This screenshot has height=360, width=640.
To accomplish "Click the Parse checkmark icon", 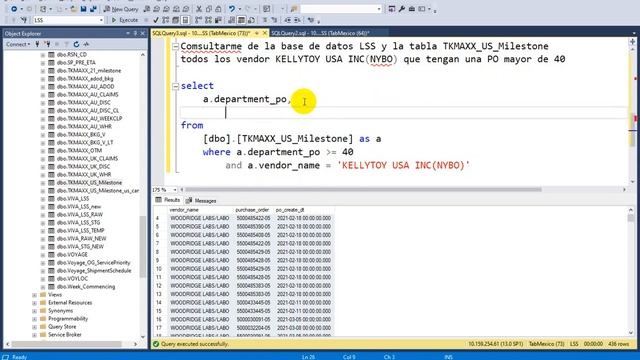I will tap(156, 20).
